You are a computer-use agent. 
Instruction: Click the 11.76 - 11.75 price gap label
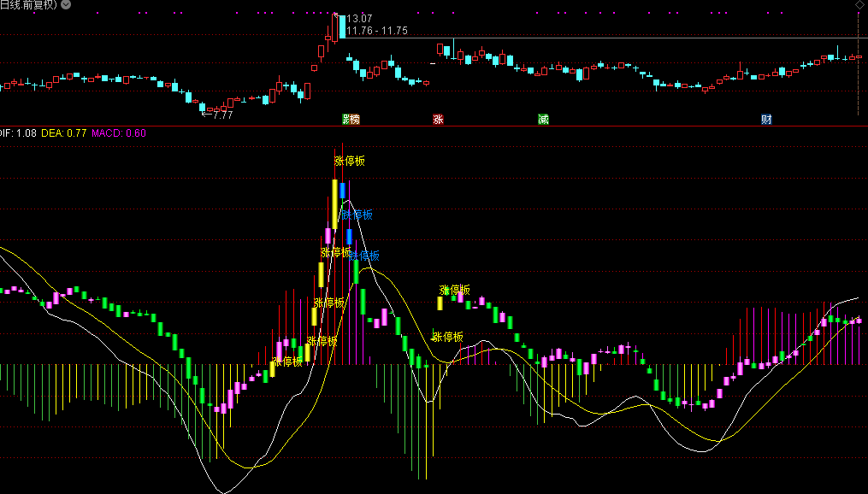coord(377,31)
